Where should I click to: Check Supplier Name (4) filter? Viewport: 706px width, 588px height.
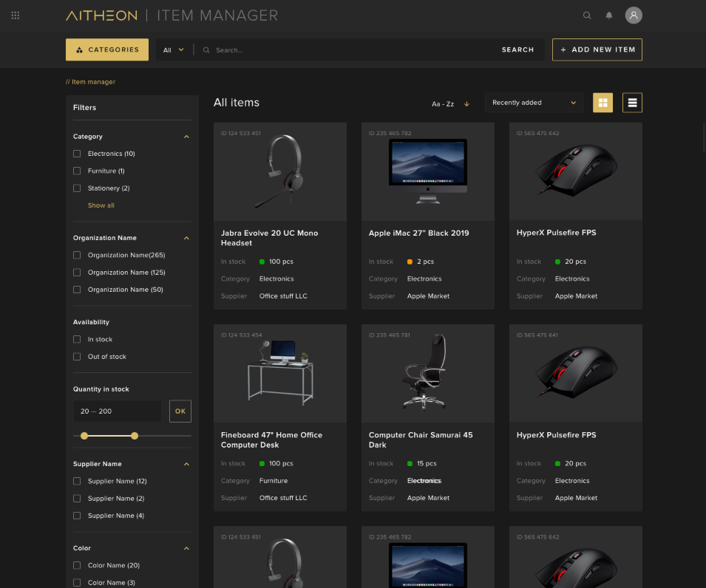(77, 516)
